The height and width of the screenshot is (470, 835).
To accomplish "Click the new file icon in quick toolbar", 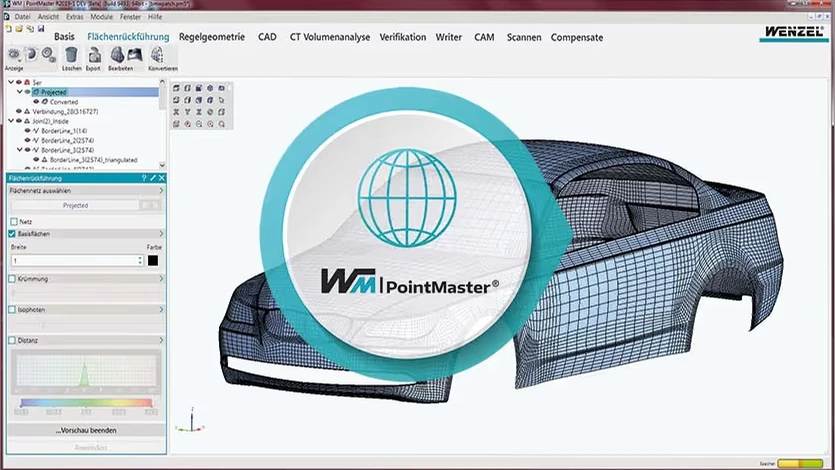I will (9, 28).
